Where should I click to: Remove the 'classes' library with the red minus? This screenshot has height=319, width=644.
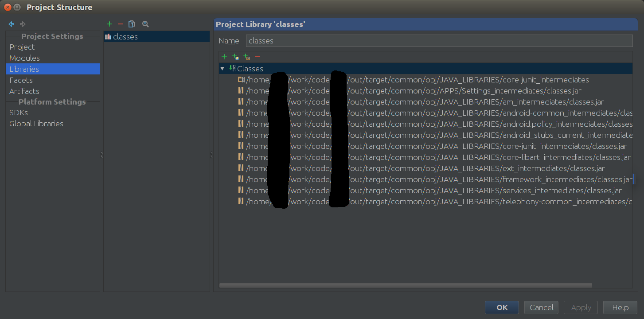[120, 24]
